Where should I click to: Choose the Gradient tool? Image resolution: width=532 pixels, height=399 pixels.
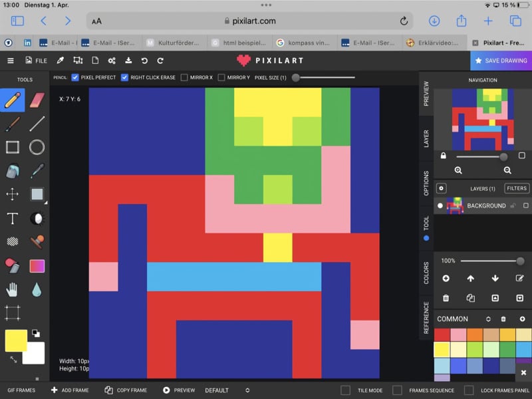point(37,266)
